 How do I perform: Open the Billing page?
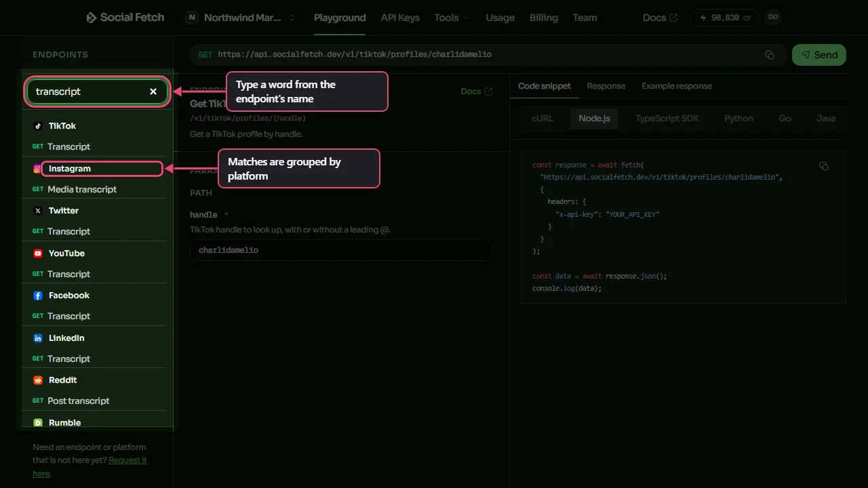click(x=544, y=18)
